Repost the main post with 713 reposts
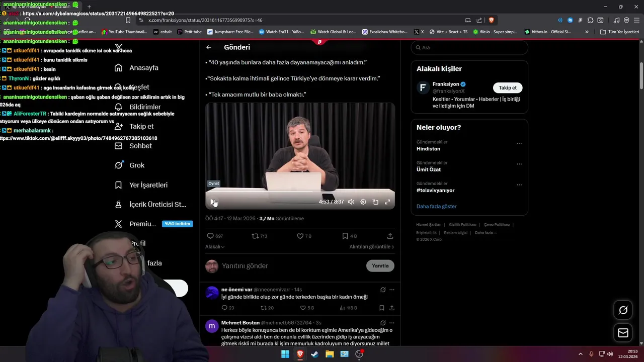Screen dimensions: 644x362 259,236
